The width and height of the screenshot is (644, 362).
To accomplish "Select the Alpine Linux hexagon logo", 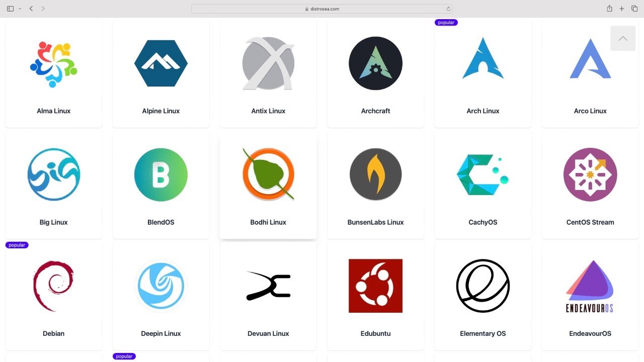I will pos(161,63).
